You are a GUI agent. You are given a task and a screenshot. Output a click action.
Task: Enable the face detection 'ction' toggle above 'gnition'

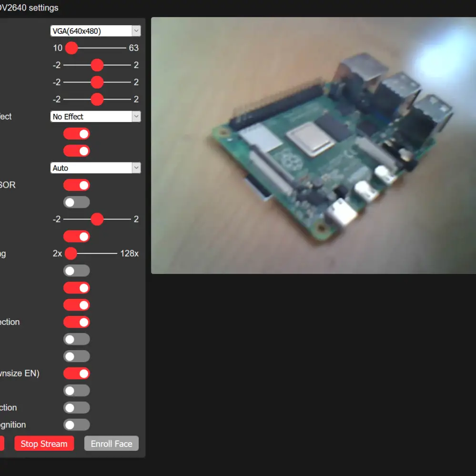77,408
